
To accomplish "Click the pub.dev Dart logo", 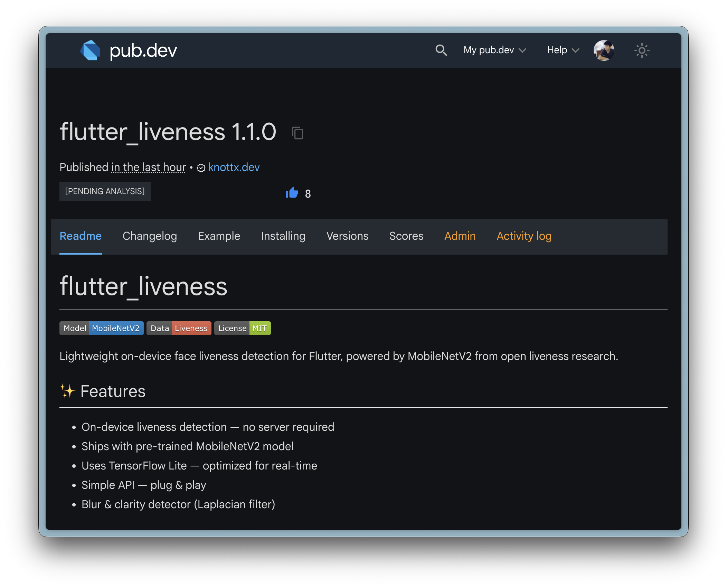I will click(x=91, y=50).
